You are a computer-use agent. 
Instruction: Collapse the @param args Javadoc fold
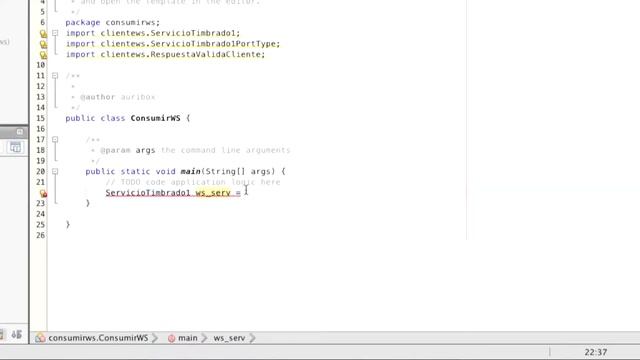click(55, 140)
